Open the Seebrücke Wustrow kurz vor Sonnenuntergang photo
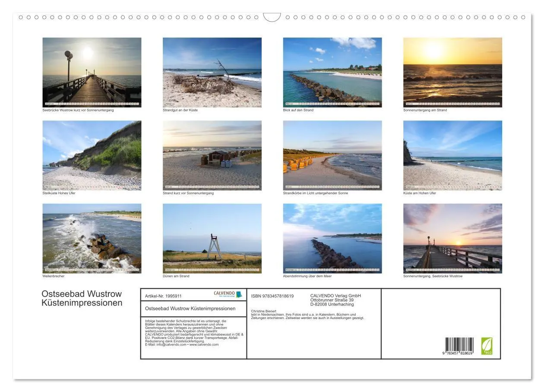This screenshot has width=544, height=392. (x=92, y=72)
